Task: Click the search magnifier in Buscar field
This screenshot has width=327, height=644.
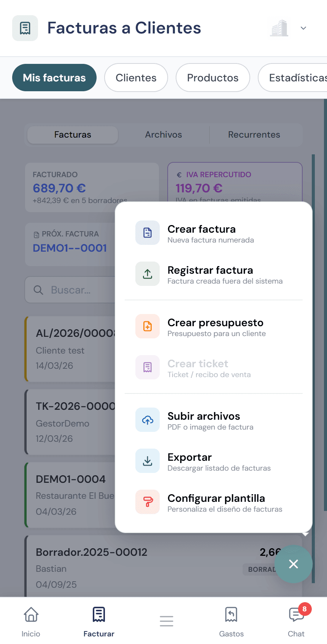Action: [x=38, y=290]
